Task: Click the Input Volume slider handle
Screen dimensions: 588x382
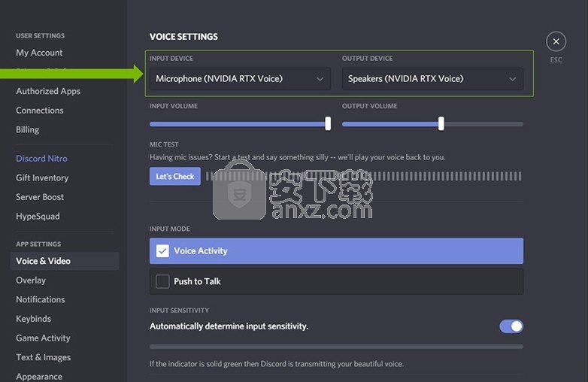Action: coord(328,123)
